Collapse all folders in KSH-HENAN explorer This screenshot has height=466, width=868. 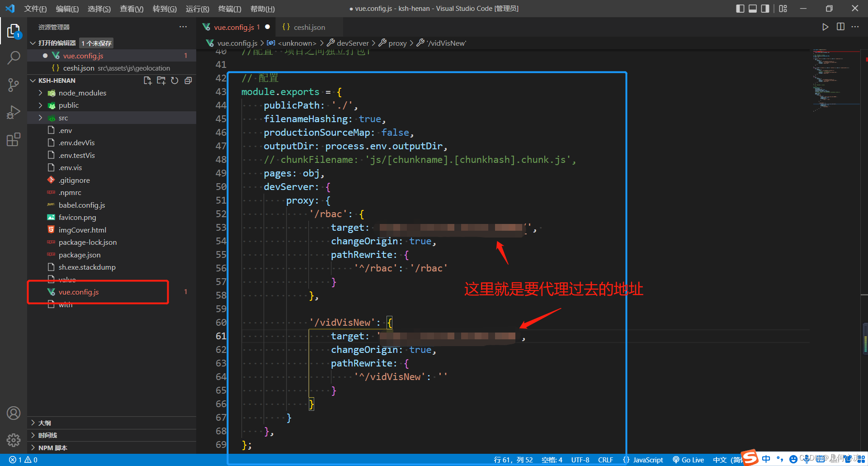point(188,81)
